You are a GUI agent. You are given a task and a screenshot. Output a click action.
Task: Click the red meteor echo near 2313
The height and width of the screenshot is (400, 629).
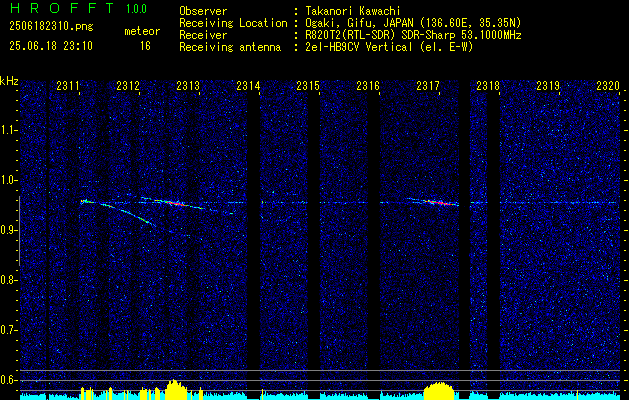pyautogui.click(x=175, y=203)
